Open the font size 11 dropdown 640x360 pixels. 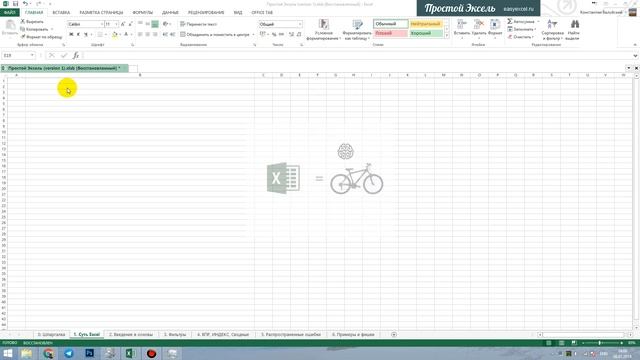(116, 24)
